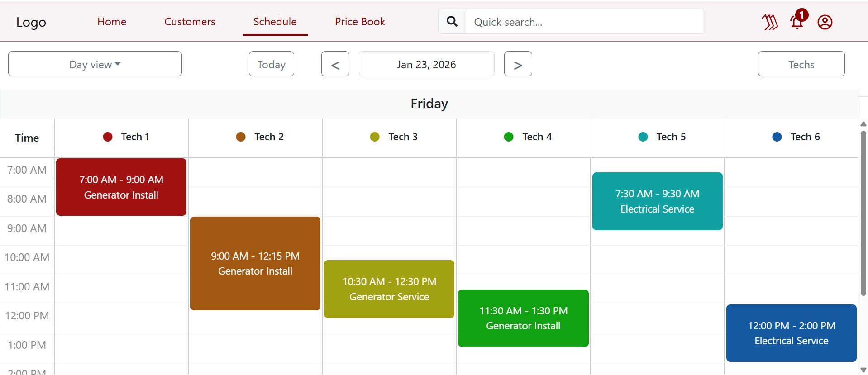Image resolution: width=868 pixels, height=375 pixels.
Task: Focus the Quick search field
Action: [x=584, y=22]
